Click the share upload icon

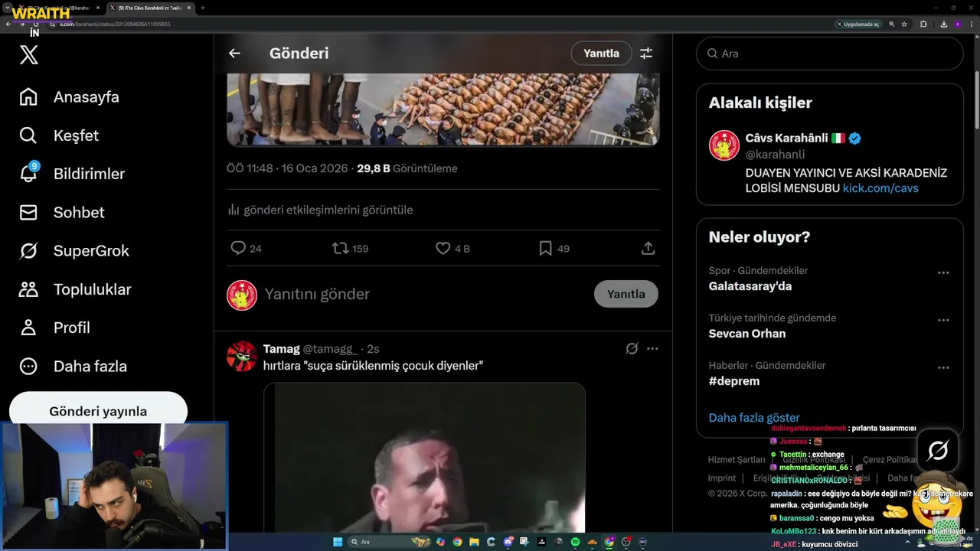648,248
